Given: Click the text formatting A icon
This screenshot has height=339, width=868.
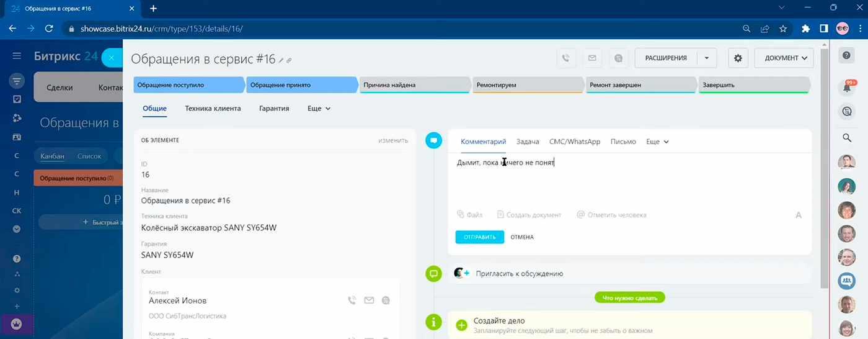Looking at the screenshot, I should pos(798,215).
